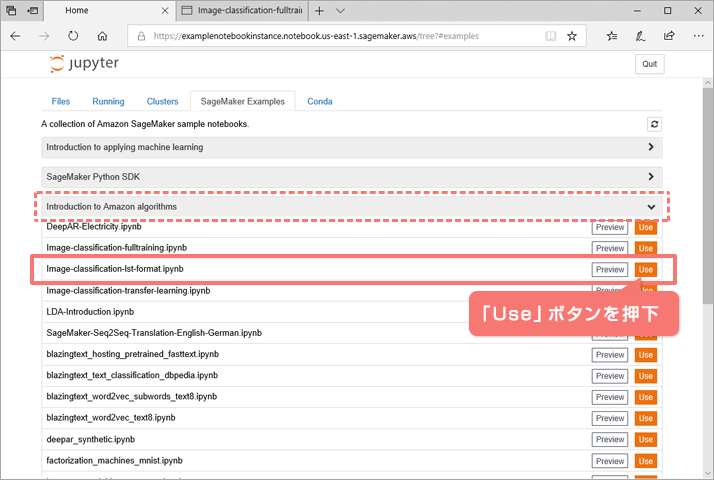
Task: Click the browser back arrow
Action: click(x=15, y=36)
